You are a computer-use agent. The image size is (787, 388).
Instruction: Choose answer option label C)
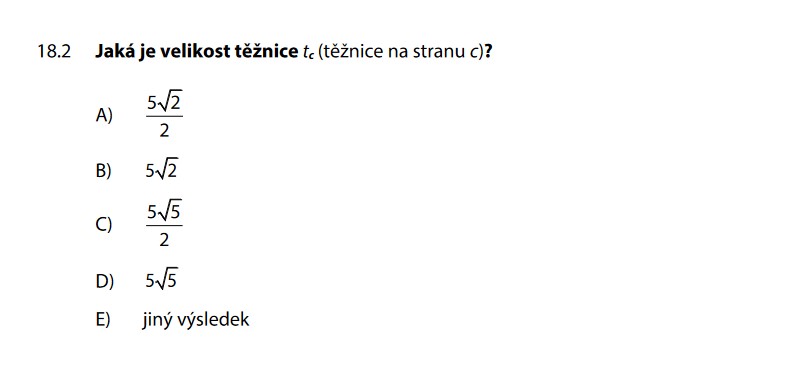(103, 225)
